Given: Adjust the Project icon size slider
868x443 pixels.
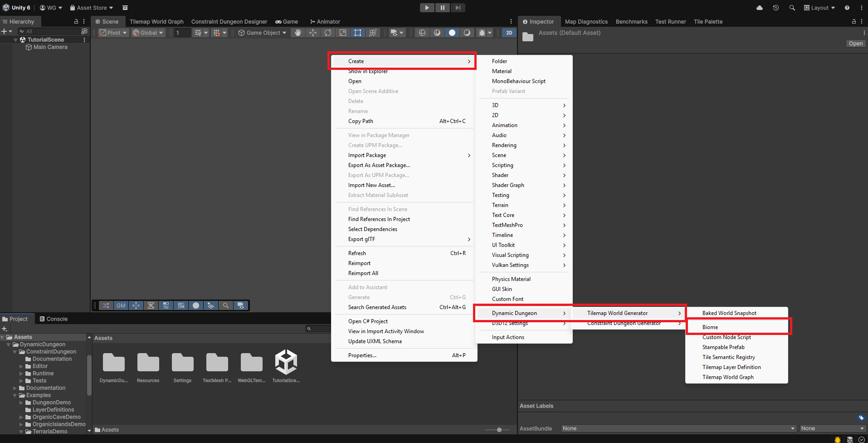Looking at the screenshot, I should 499,430.
